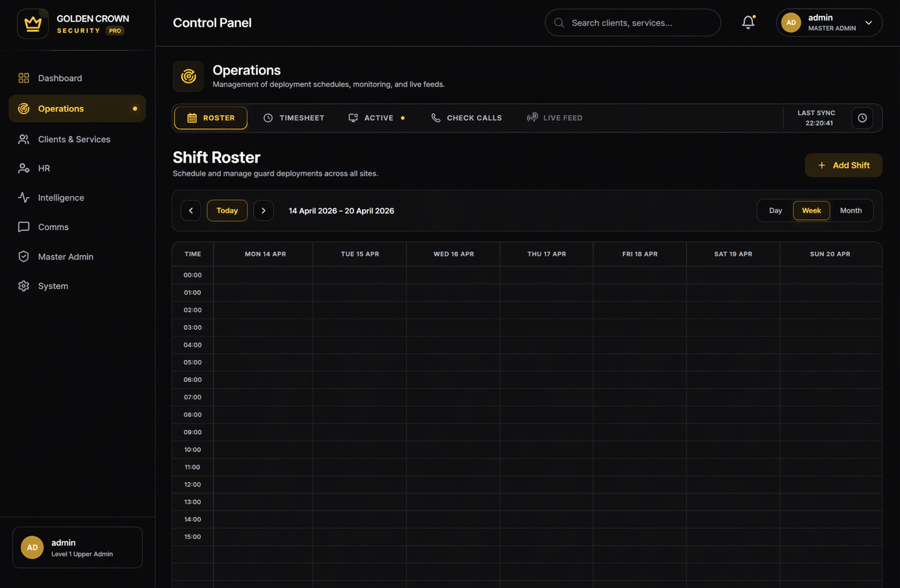Open the notification bell icon
The image size is (900, 588).
coord(747,22)
